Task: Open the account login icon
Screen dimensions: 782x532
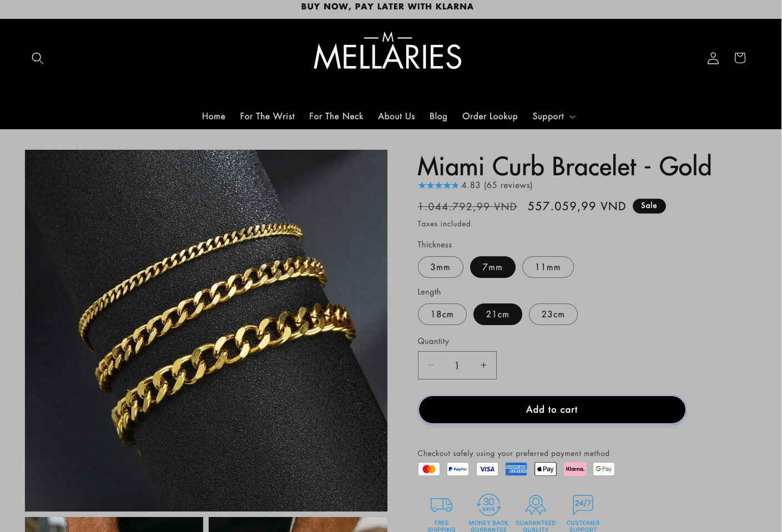Action: click(x=713, y=58)
